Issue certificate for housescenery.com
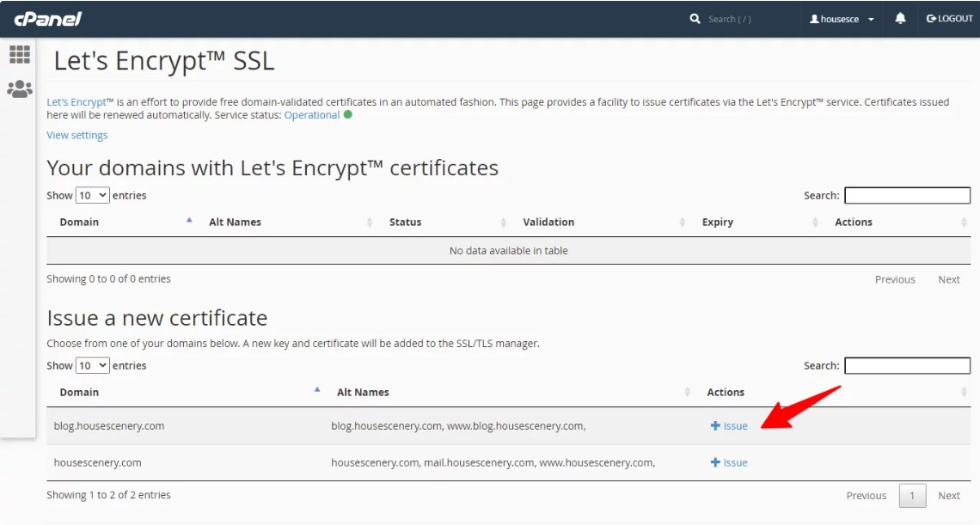The height and width of the screenshot is (525, 980). tap(729, 462)
